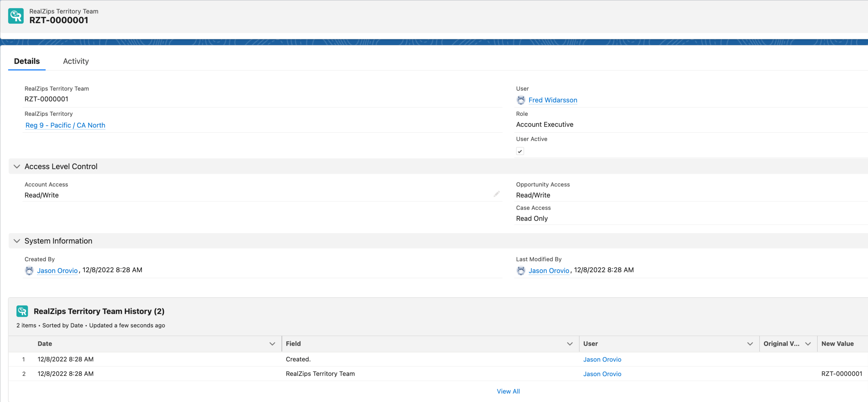Click the RealZips Territory Team header icon

[16, 16]
